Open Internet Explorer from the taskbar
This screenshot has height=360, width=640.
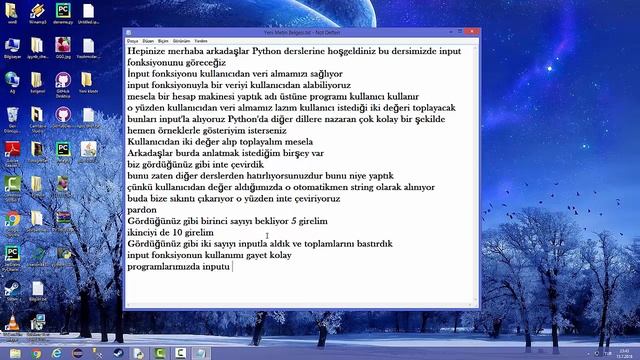57,353
